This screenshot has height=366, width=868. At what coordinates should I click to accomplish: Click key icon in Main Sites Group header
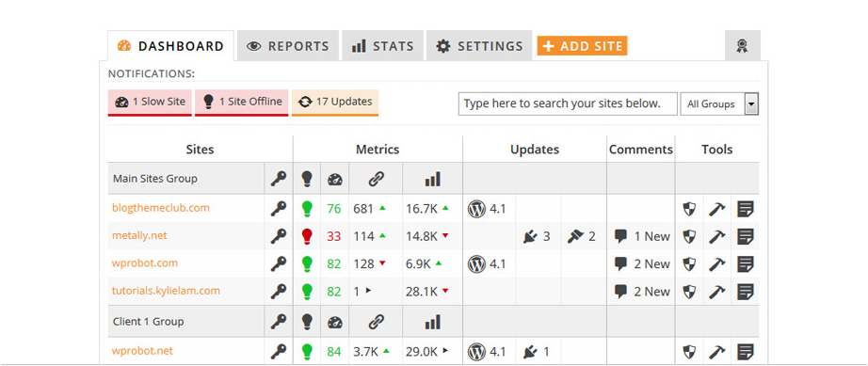(x=279, y=179)
